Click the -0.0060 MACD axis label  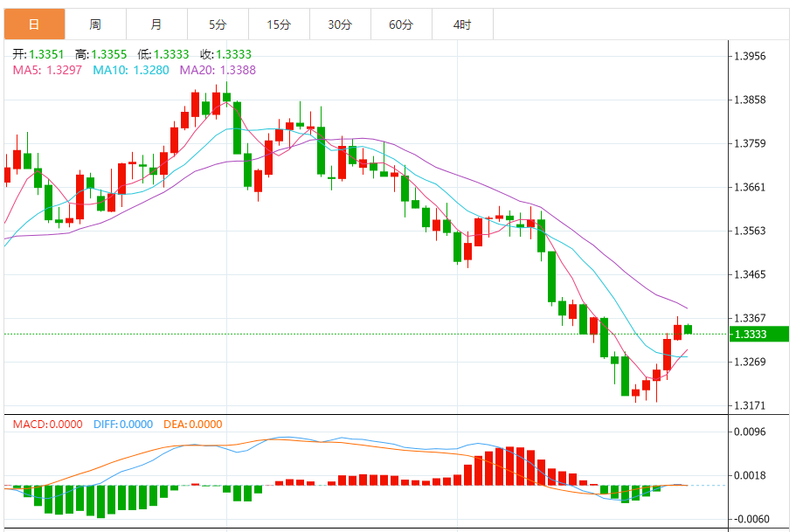point(751,519)
